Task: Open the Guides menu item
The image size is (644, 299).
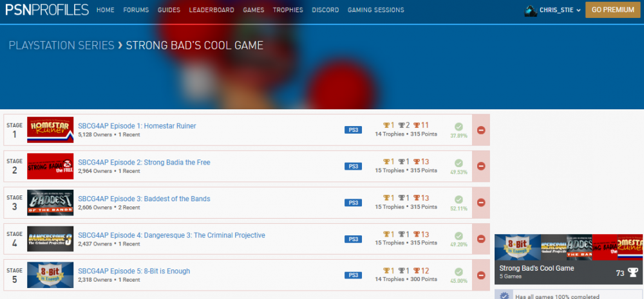Action: click(x=169, y=10)
